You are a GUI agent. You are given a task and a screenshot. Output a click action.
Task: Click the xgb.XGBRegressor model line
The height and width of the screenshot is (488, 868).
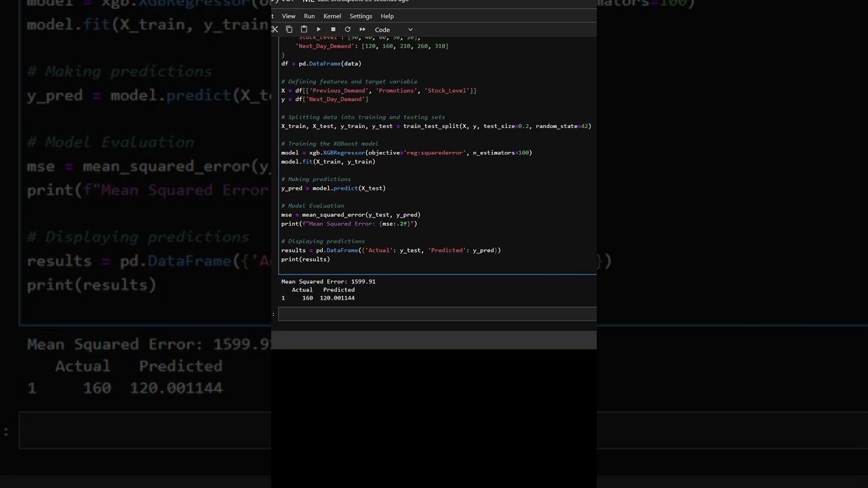click(x=407, y=152)
